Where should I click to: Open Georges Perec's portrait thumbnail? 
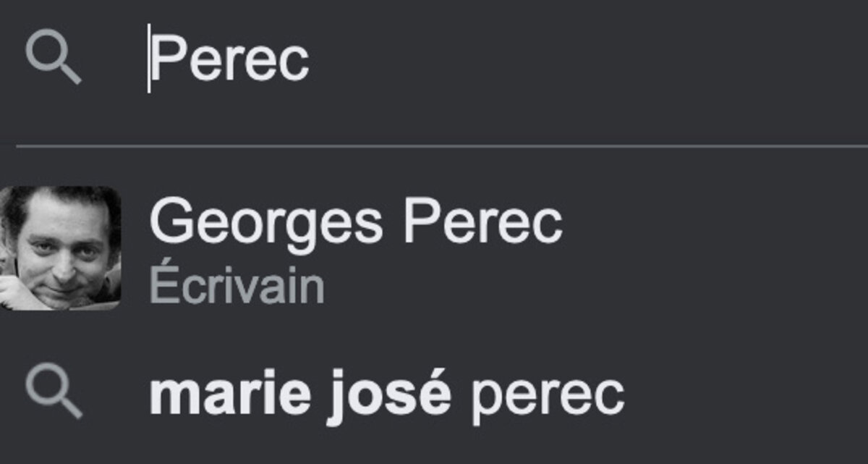pyautogui.click(x=60, y=248)
